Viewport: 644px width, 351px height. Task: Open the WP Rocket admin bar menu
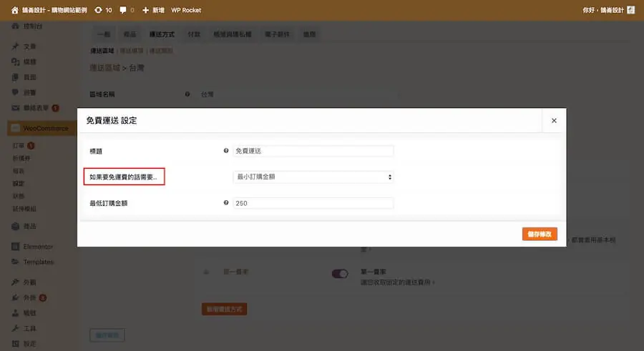tap(186, 10)
